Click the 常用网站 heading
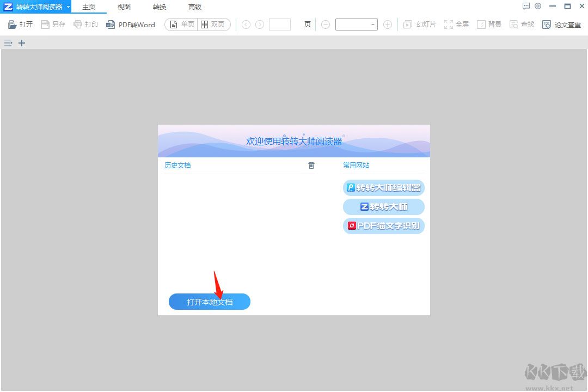The width and height of the screenshot is (588, 392). point(356,166)
